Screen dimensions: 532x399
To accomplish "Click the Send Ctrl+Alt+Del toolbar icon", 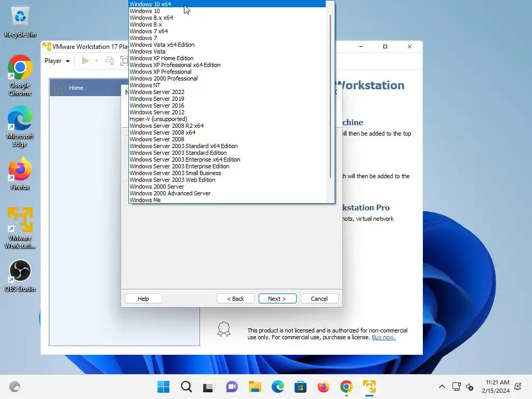I will click(109, 61).
